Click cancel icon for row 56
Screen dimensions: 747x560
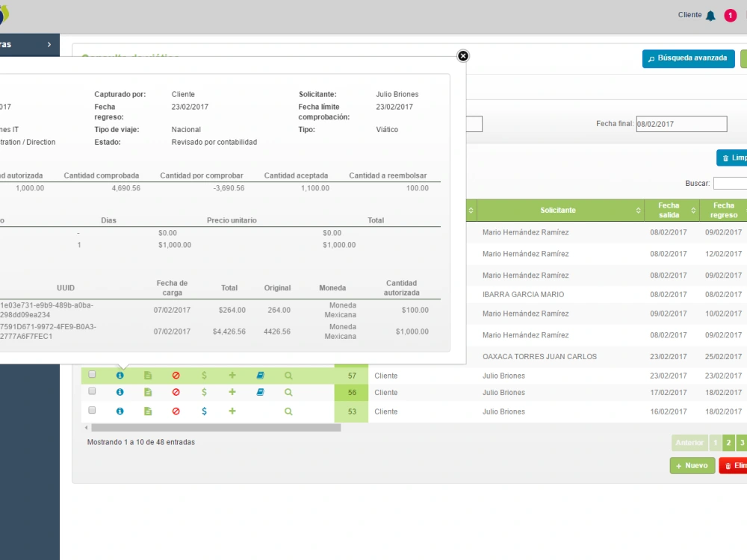click(x=176, y=392)
